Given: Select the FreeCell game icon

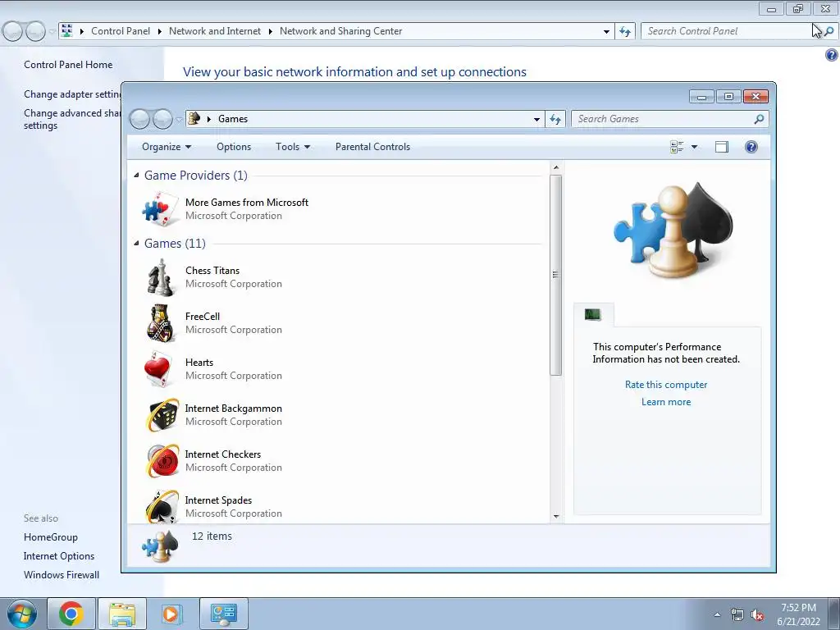Looking at the screenshot, I should coord(160,323).
